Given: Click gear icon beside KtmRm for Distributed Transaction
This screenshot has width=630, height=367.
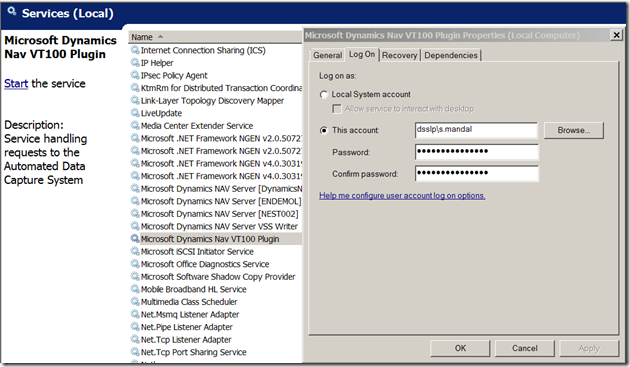Looking at the screenshot, I should point(135,88).
